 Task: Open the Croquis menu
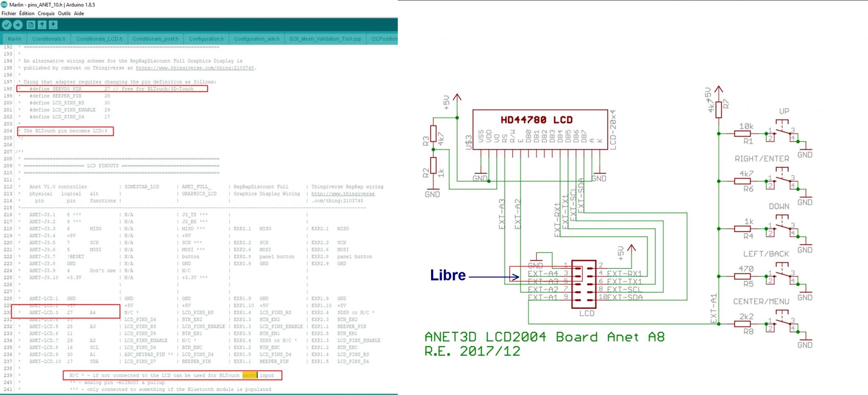pyautogui.click(x=46, y=14)
